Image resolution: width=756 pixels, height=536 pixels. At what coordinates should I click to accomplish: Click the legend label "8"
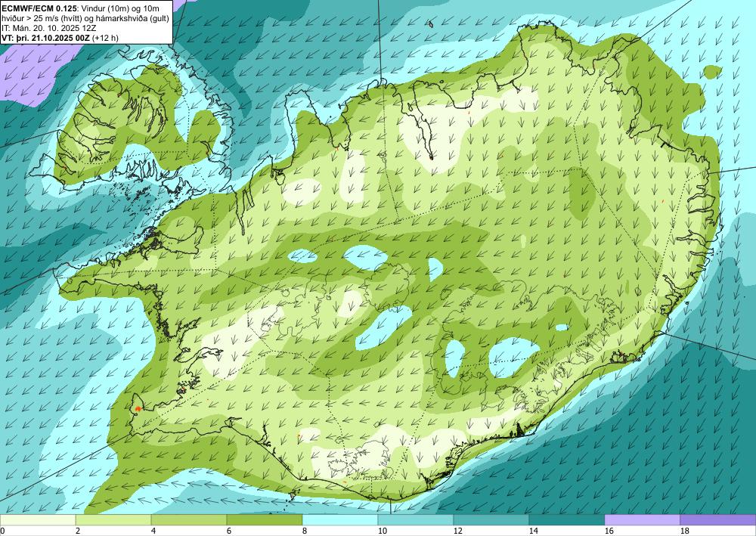(x=305, y=531)
